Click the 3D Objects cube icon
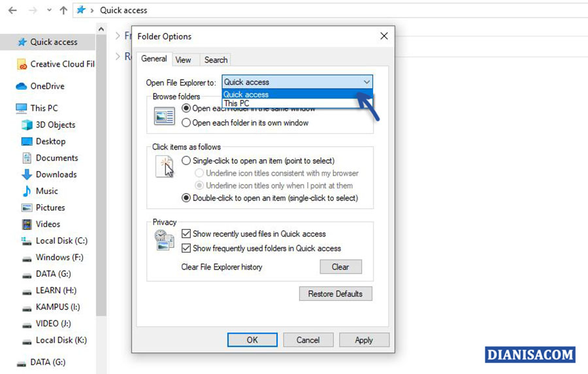The image size is (588, 374). point(27,125)
